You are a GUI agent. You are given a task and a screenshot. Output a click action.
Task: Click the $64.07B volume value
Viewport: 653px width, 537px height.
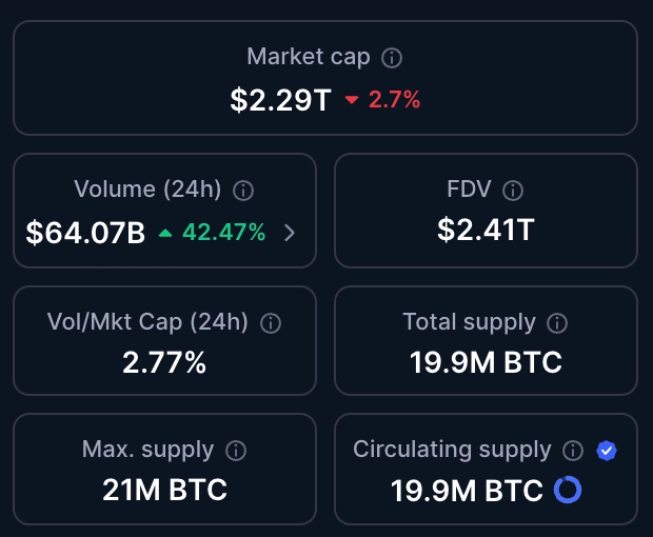click(85, 233)
